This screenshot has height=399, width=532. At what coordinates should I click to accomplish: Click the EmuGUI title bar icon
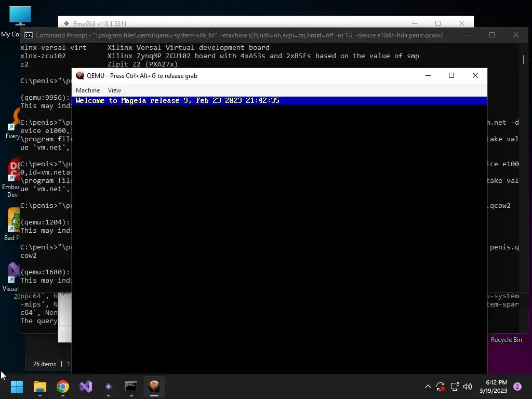(x=66, y=23)
